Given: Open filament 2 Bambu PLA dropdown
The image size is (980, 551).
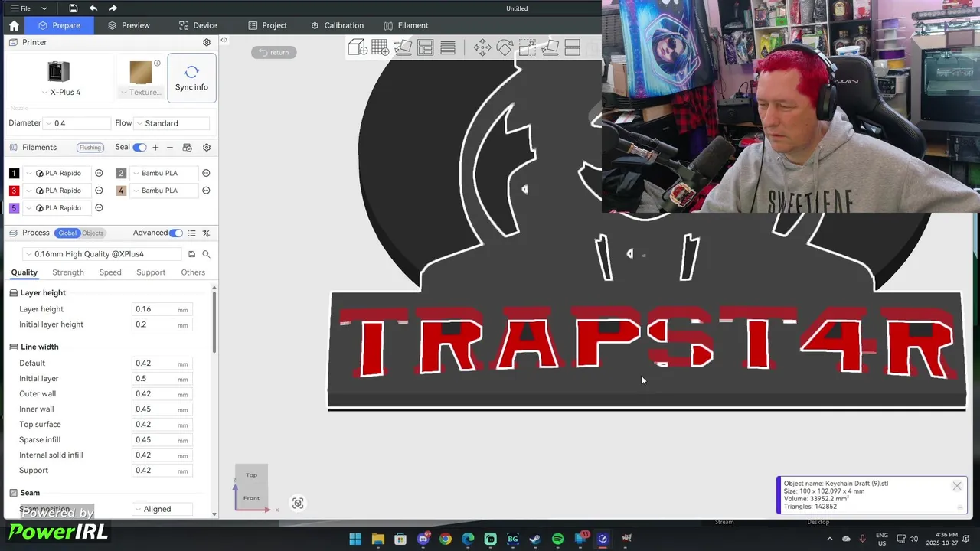Looking at the screenshot, I should (x=165, y=173).
